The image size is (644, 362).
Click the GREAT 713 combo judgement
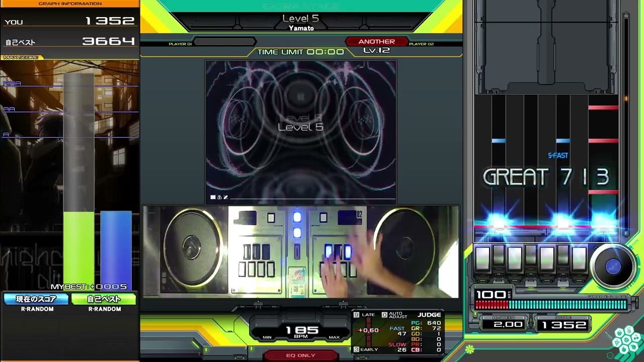(546, 177)
